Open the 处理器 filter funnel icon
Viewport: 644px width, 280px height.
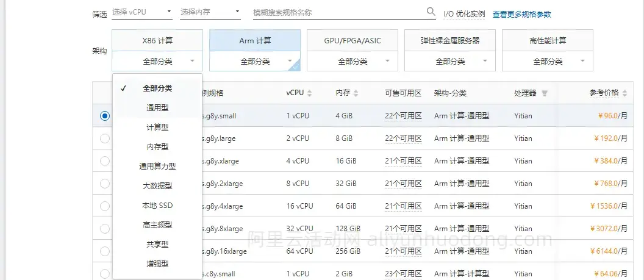(x=545, y=93)
